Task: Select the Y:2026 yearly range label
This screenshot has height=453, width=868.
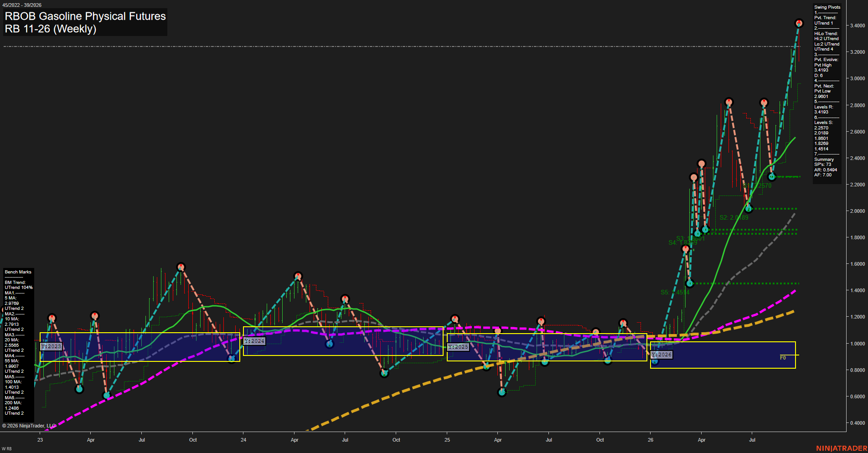Action: coord(661,355)
